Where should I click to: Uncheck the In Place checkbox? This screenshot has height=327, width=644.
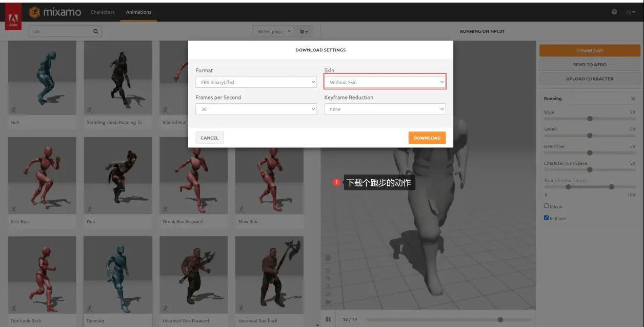(547, 218)
